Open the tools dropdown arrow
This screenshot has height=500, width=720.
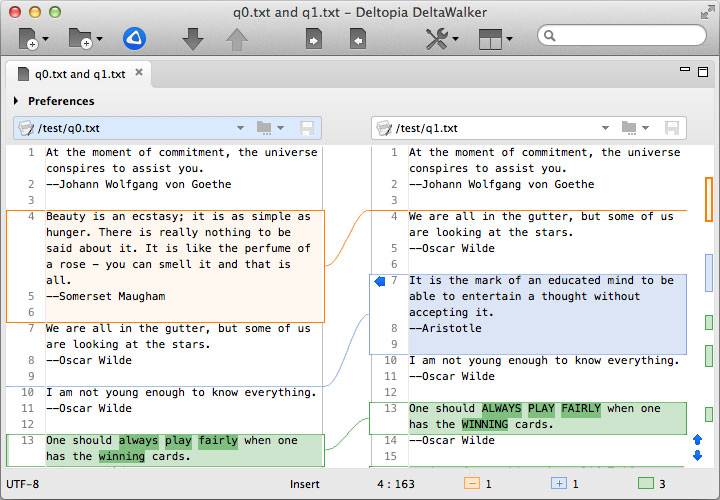(456, 39)
